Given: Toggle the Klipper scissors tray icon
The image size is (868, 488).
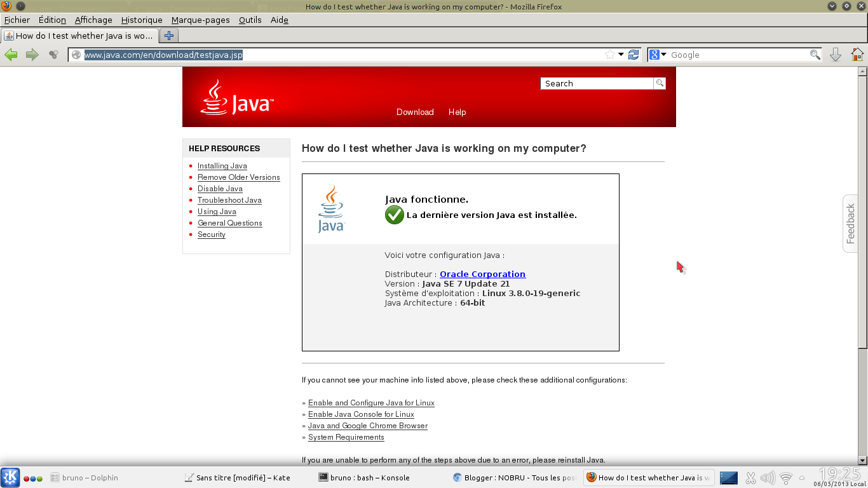Looking at the screenshot, I should pos(750,477).
